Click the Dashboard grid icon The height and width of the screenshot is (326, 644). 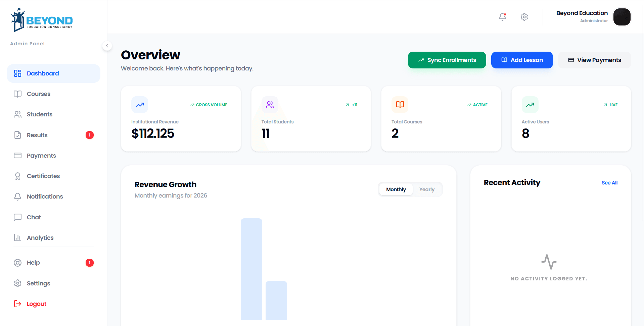[17, 73]
